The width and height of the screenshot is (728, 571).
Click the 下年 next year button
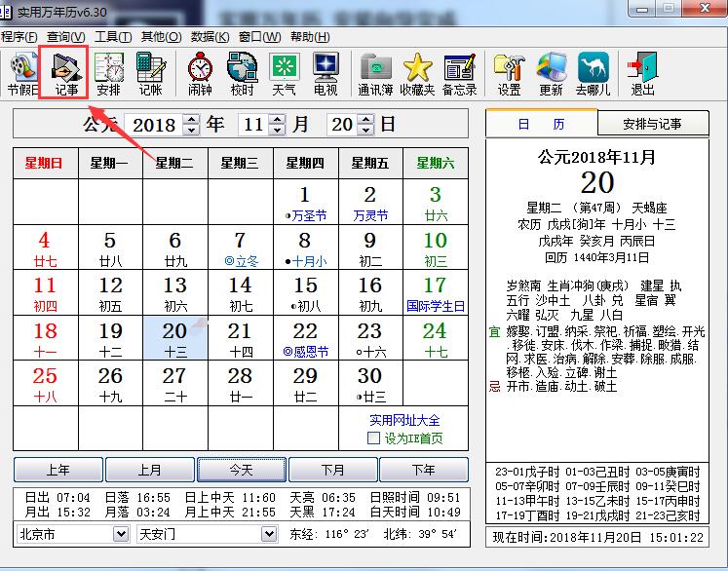click(x=424, y=470)
